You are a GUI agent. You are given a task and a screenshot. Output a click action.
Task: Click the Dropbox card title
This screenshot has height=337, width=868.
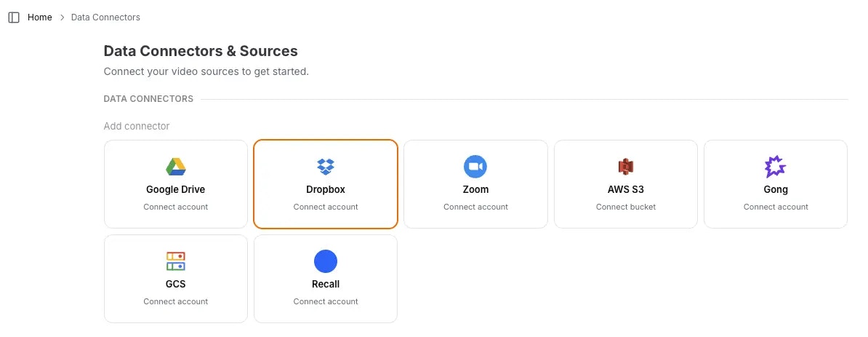coord(326,189)
